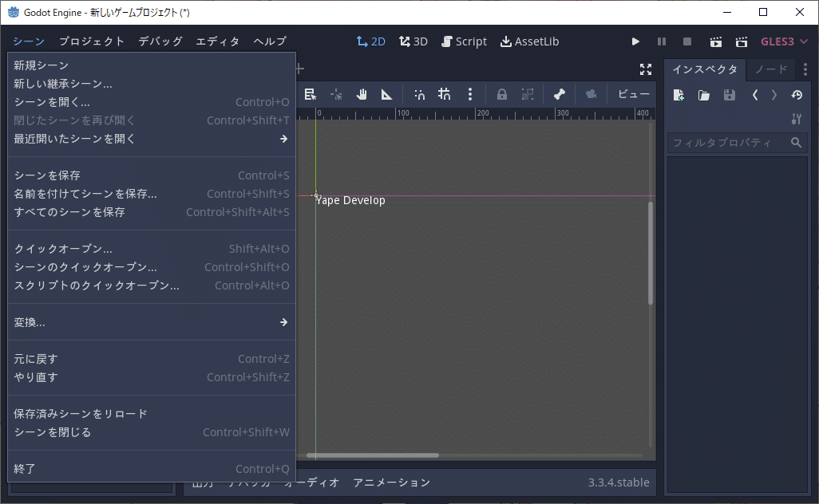Lock the selected node icon

501,94
